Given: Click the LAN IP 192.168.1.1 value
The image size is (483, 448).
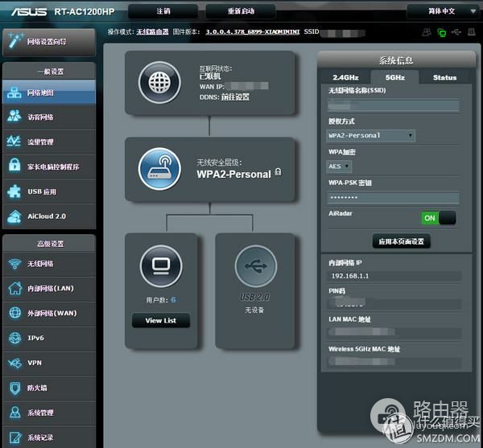Looking at the screenshot, I should (x=350, y=276).
